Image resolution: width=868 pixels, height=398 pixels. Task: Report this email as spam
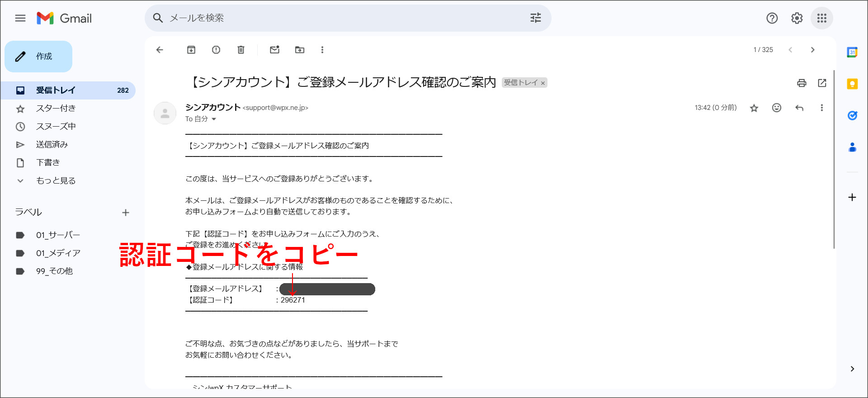point(216,50)
